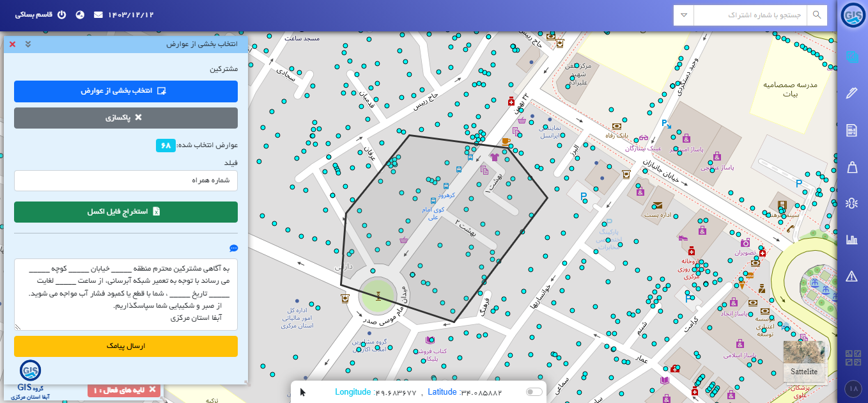868x403 pixels.
Task: Open the warning triangle alerts icon
Action: (x=851, y=276)
